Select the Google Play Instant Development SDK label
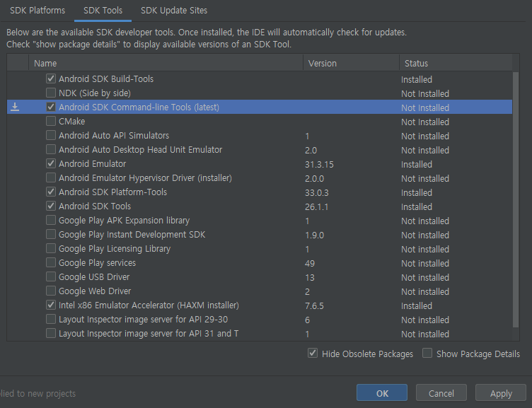532x408 pixels. coord(132,235)
